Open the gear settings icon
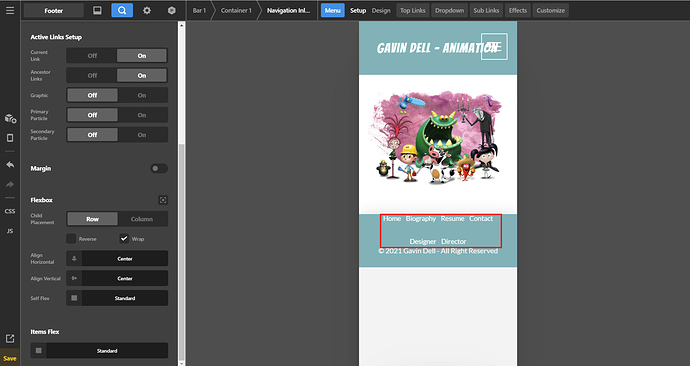This screenshot has height=366, width=690. point(147,11)
